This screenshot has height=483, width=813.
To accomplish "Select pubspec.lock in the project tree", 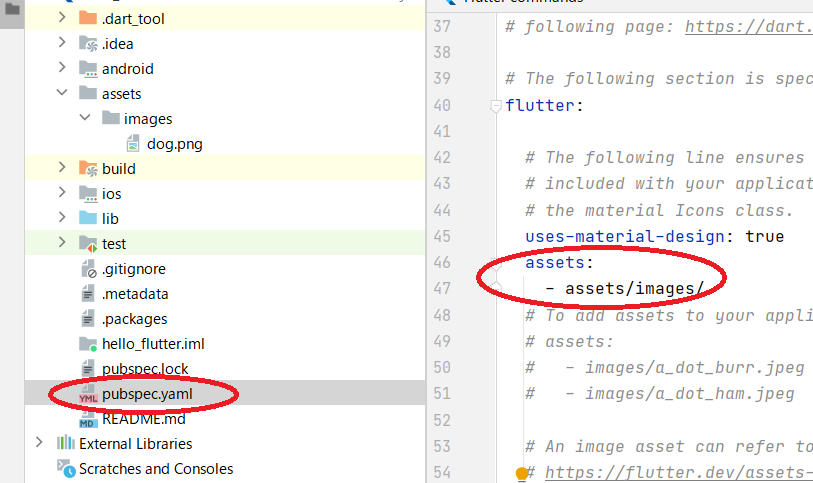I will point(145,368).
